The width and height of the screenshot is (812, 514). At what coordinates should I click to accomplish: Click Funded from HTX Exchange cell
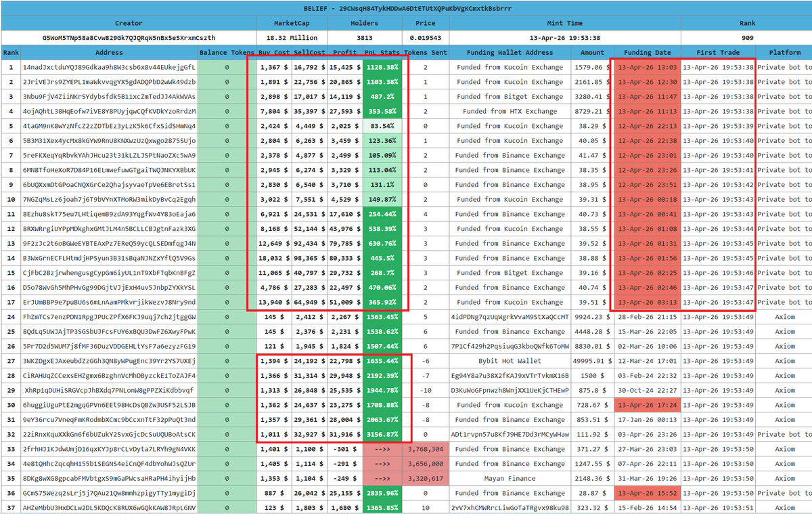(510, 111)
